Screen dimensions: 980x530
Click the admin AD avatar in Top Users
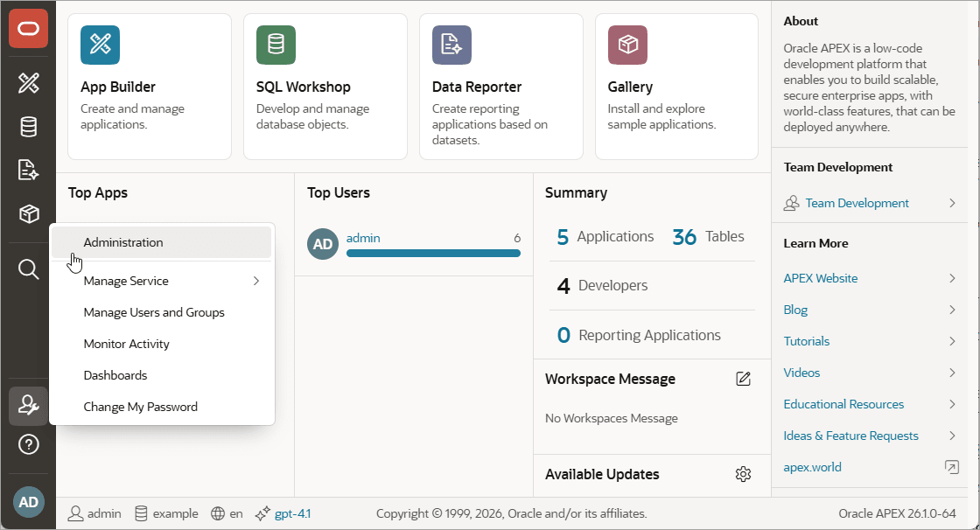(323, 244)
